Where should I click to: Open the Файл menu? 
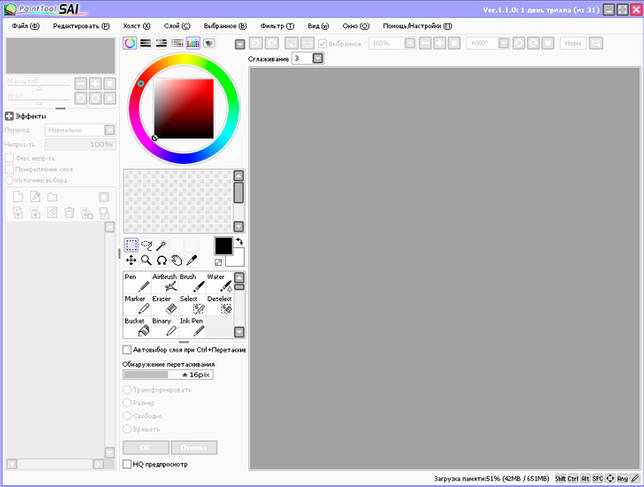click(25, 26)
